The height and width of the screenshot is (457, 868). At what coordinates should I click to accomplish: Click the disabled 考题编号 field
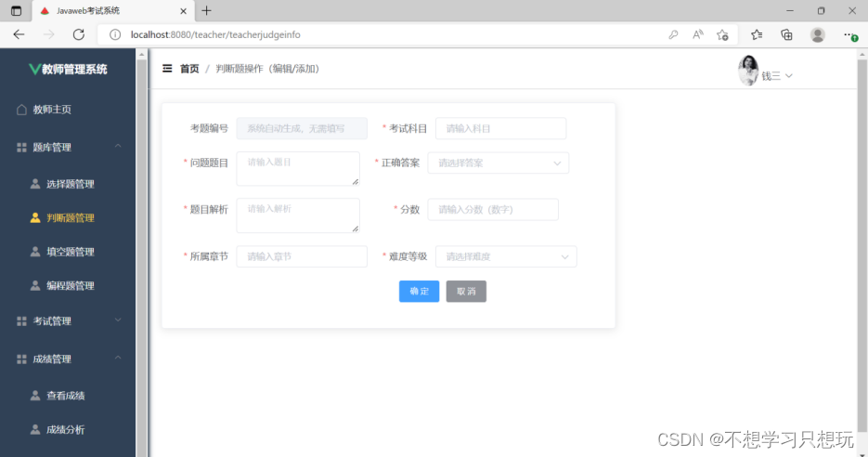[302, 128]
